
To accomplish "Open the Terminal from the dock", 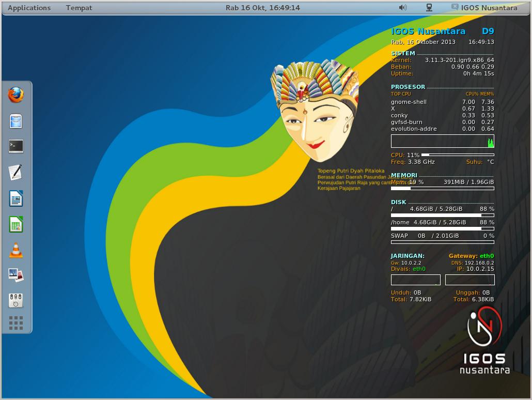I will pyautogui.click(x=16, y=146).
